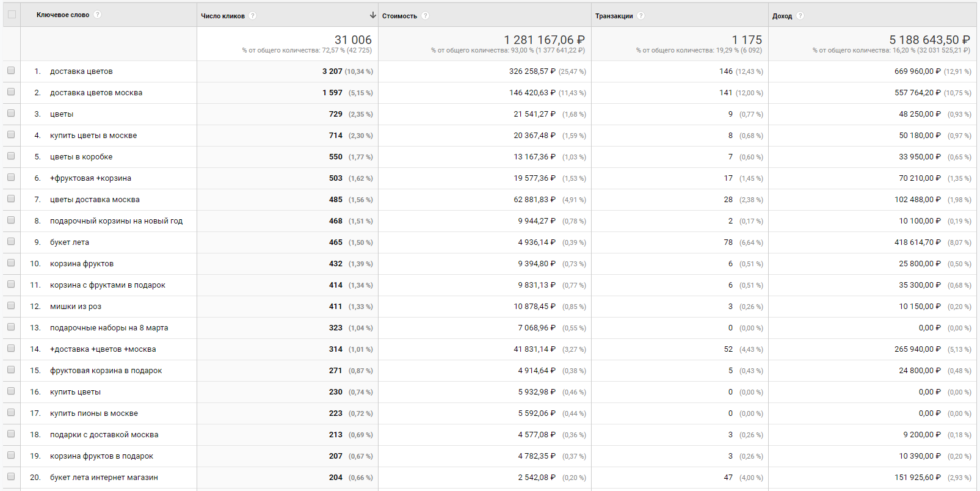Viewport: 980px width, 491px height.
Task: Tick checkbox for купить пионы в москве
Action: tap(11, 413)
